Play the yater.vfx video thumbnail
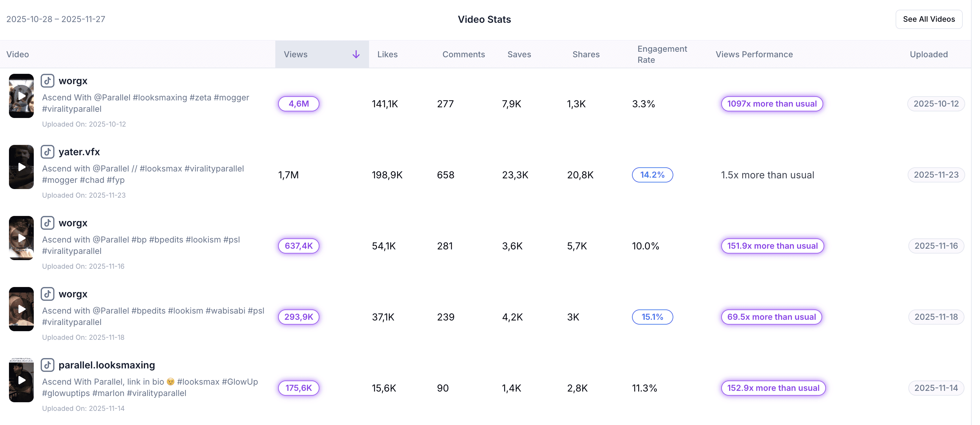This screenshot has height=425, width=980. (x=21, y=167)
